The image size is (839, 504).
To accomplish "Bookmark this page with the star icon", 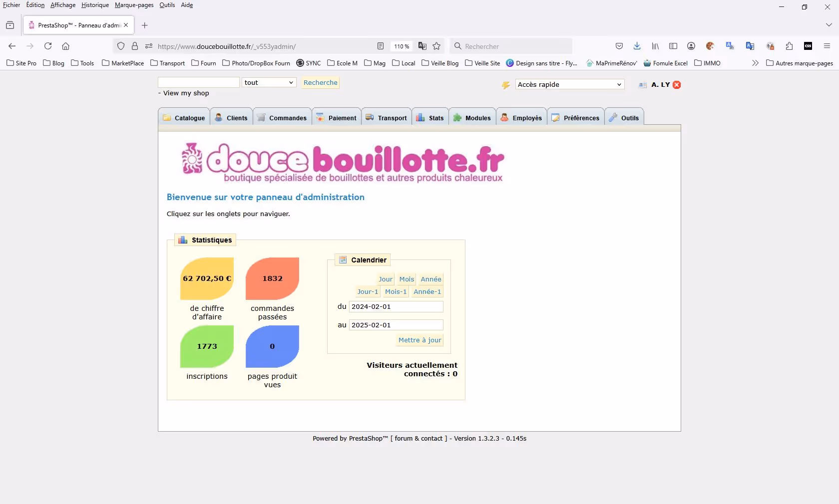I will pos(436,46).
